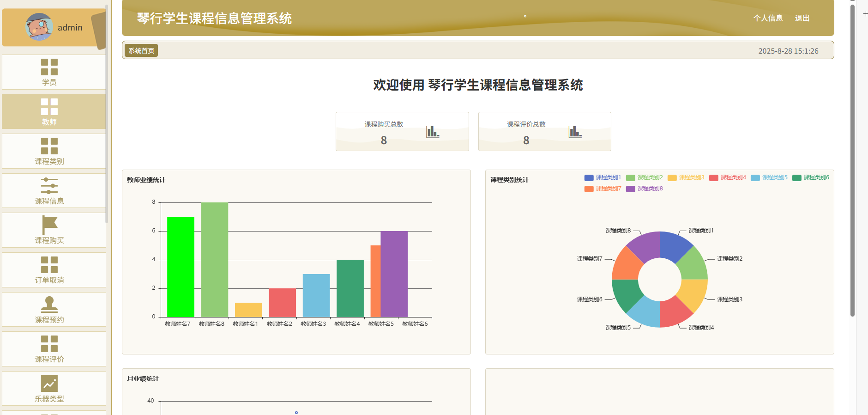Toggle 课程类别1 legend entry
The image size is (868, 415).
click(603, 177)
